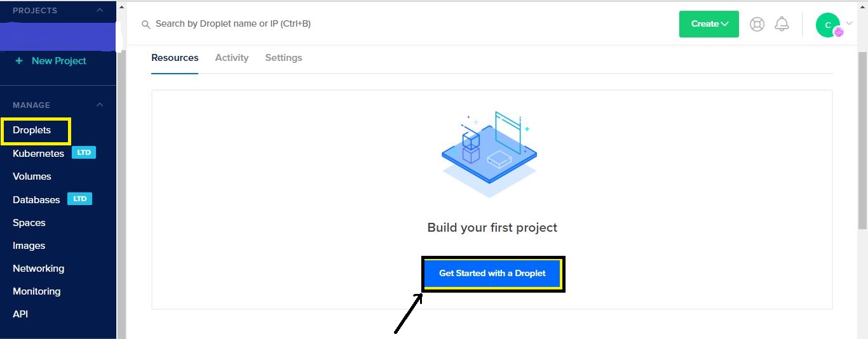Image resolution: width=868 pixels, height=339 pixels.
Task: Open the Create dropdown button
Action: (709, 24)
